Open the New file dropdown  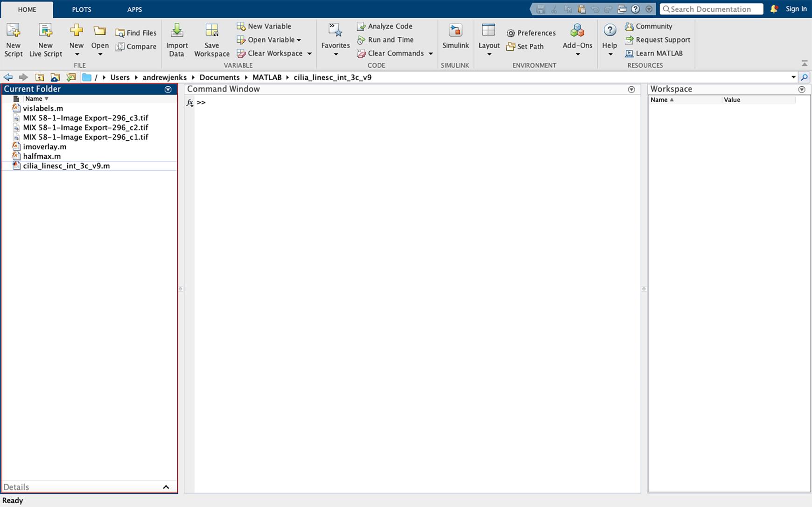(77, 41)
